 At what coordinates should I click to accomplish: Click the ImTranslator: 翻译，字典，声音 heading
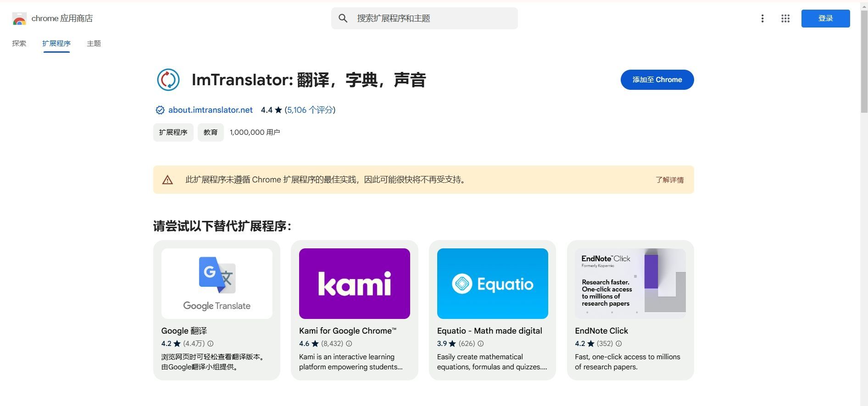pyautogui.click(x=309, y=80)
